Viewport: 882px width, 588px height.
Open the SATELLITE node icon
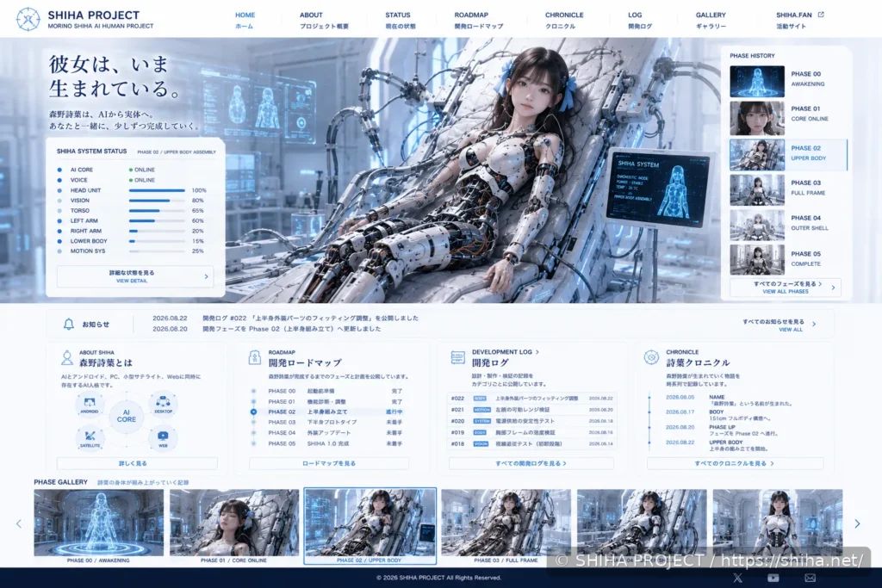90,438
